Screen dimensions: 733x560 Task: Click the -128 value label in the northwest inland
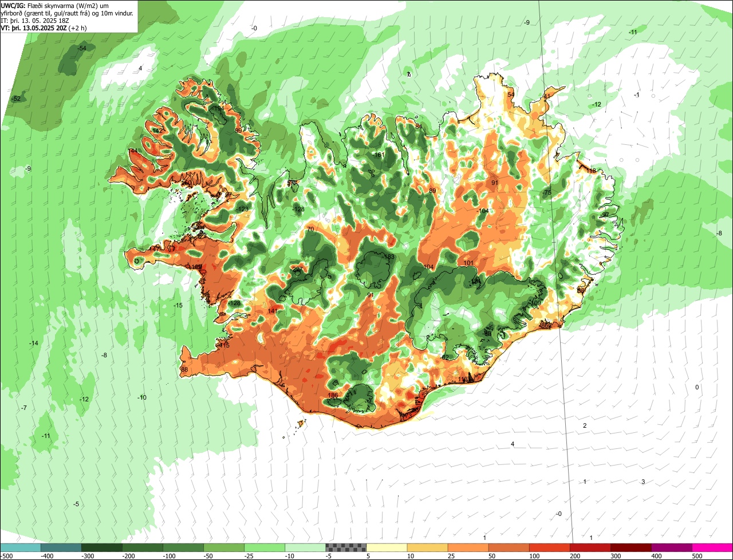pos(298,209)
